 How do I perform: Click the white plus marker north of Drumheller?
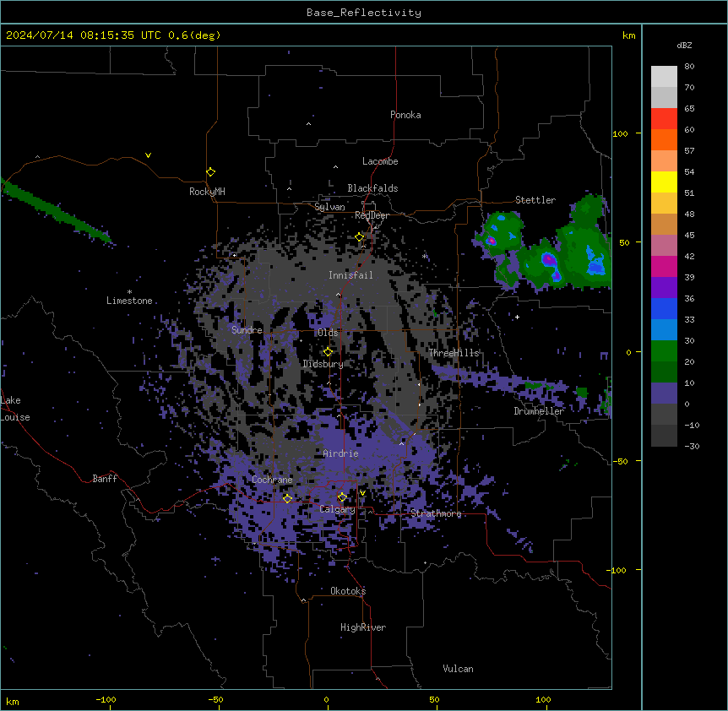[517, 317]
